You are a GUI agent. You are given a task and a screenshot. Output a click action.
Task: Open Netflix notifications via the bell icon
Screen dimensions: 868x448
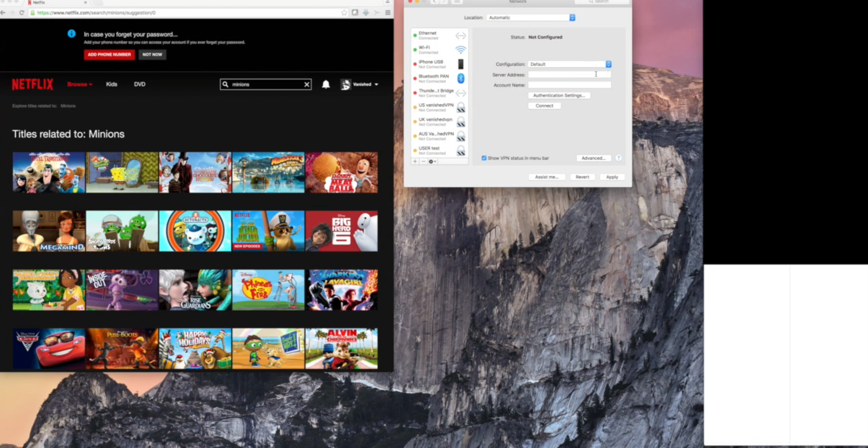[325, 85]
